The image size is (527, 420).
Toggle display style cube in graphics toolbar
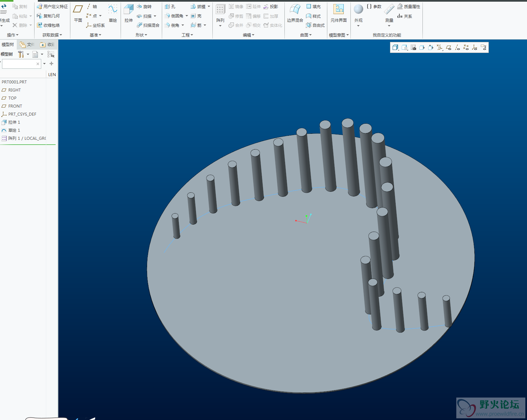pos(395,48)
